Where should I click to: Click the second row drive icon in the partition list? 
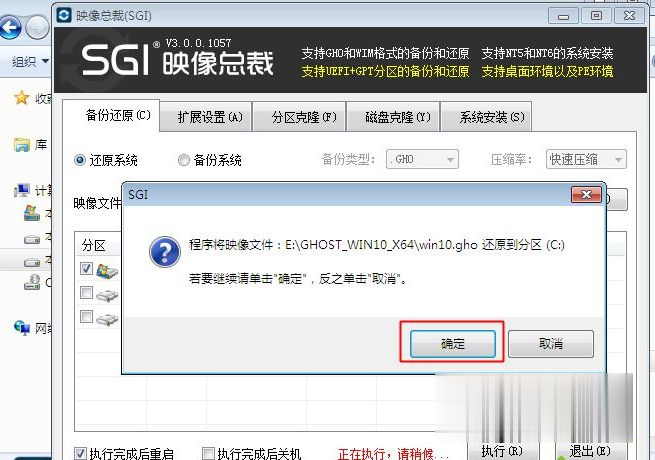(x=107, y=295)
